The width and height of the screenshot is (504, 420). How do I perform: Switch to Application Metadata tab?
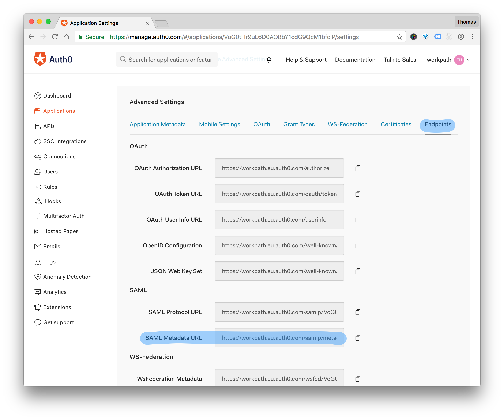158,124
